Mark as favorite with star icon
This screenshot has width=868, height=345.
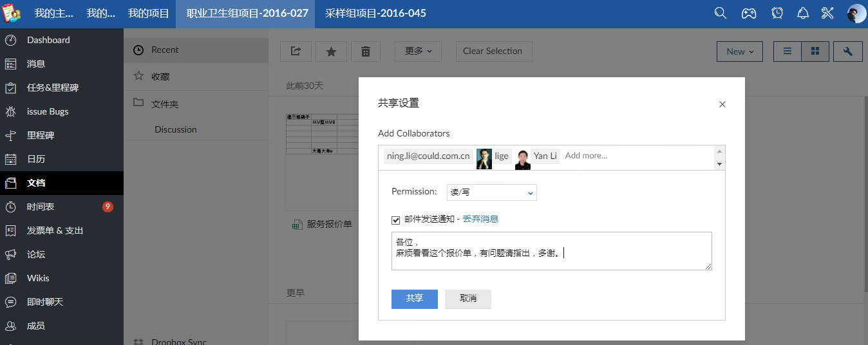pos(331,51)
